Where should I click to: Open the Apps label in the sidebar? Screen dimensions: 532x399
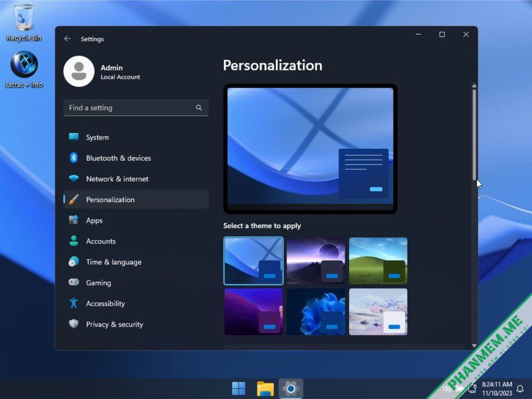click(94, 220)
